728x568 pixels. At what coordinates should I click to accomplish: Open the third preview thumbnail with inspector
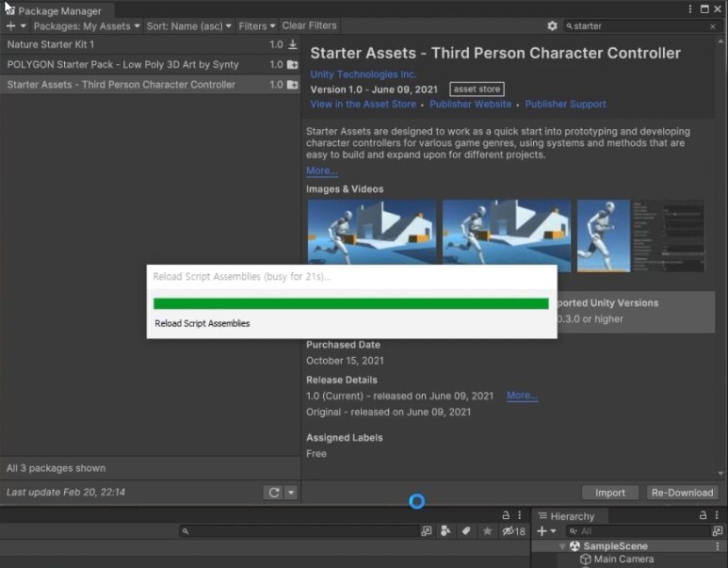point(640,235)
